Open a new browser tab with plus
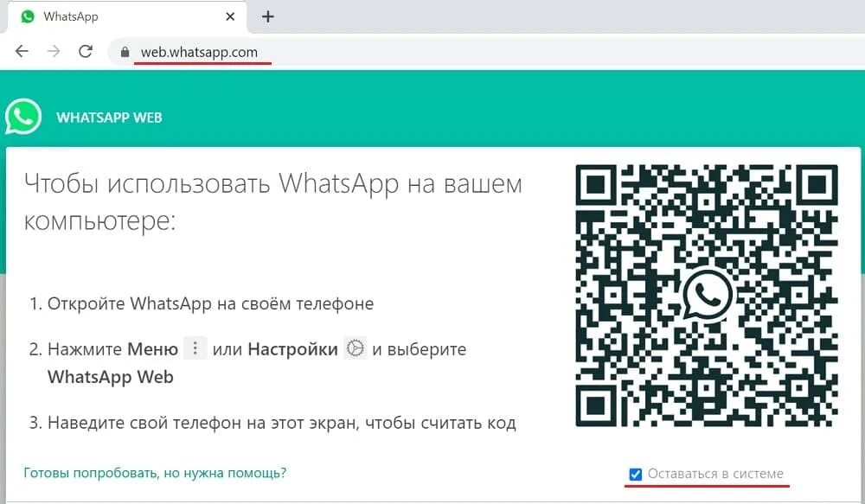 [268, 16]
